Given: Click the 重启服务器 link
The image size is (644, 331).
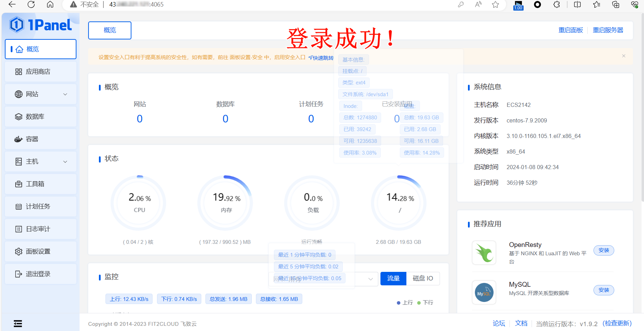Looking at the screenshot, I should tap(608, 30).
